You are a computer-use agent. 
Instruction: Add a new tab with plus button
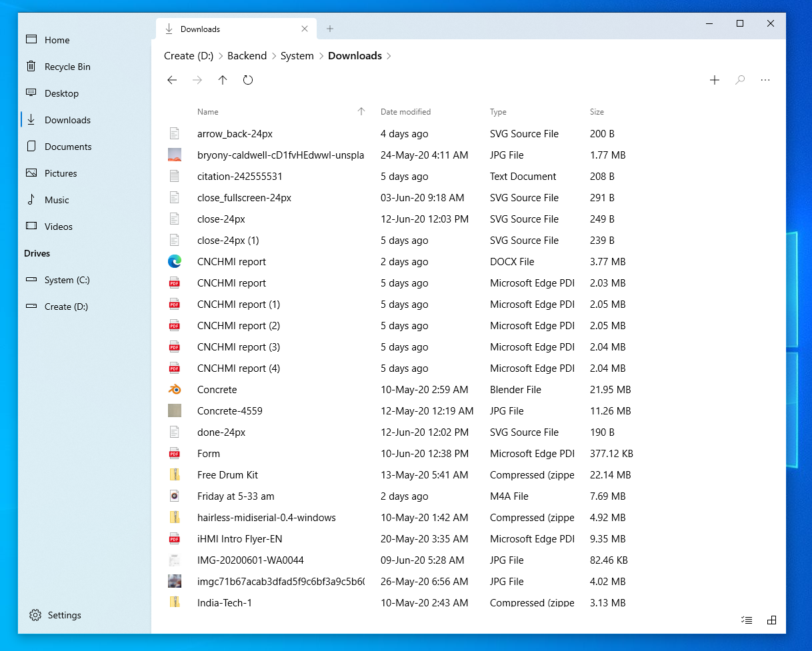pos(330,29)
